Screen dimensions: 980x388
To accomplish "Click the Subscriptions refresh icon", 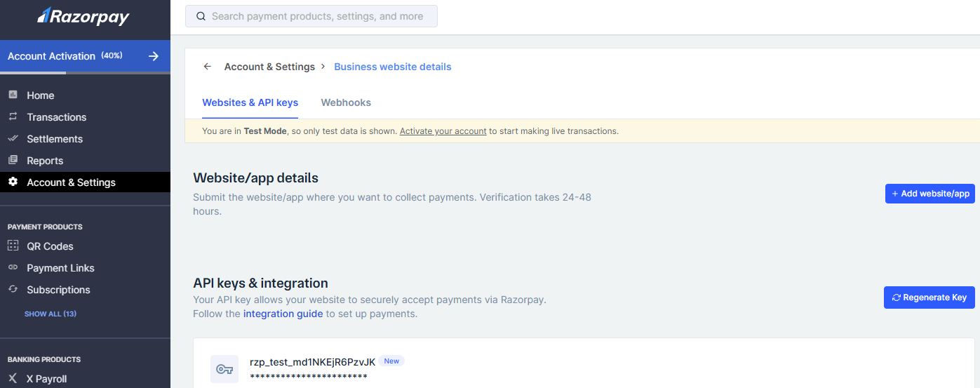I will [13, 289].
